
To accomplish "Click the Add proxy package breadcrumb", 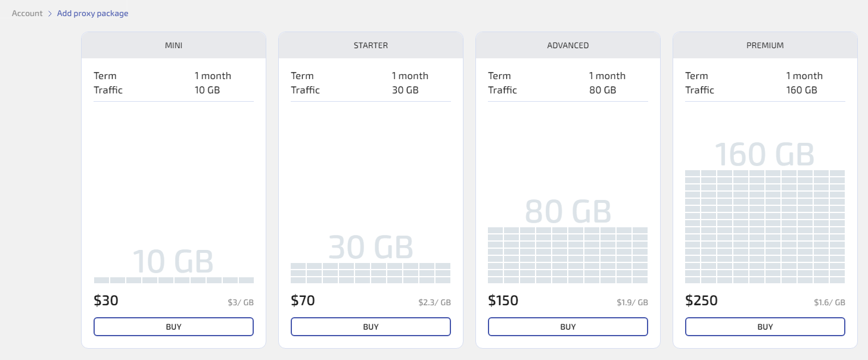I will click(x=92, y=13).
